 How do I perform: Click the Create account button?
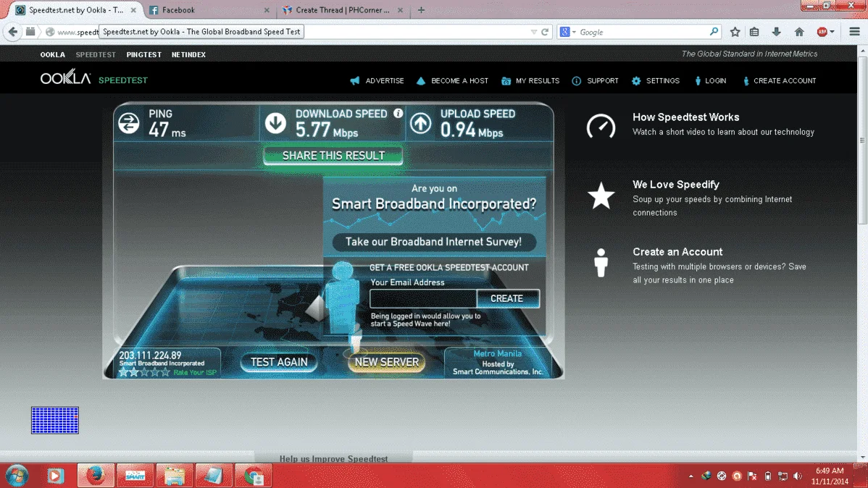coord(507,299)
